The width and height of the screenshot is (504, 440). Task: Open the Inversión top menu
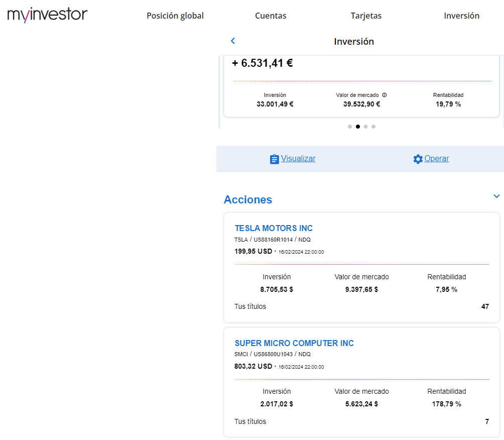click(461, 16)
